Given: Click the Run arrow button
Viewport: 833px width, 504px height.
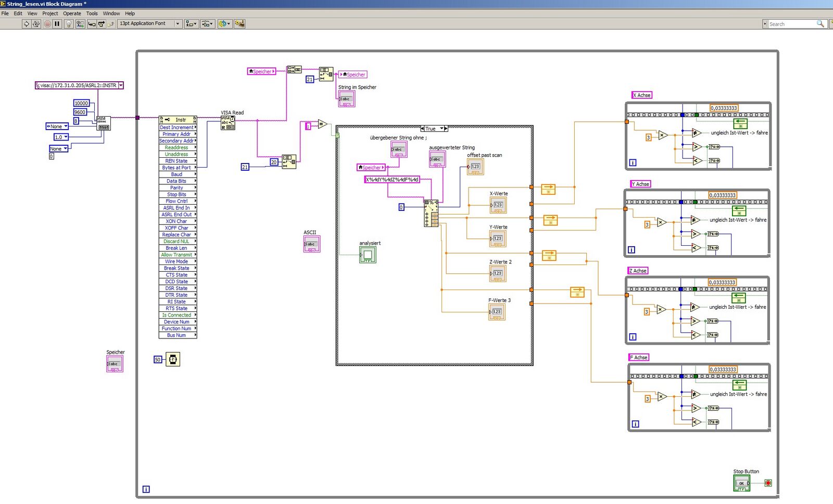Looking at the screenshot, I should pyautogui.click(x=26, y=24).
